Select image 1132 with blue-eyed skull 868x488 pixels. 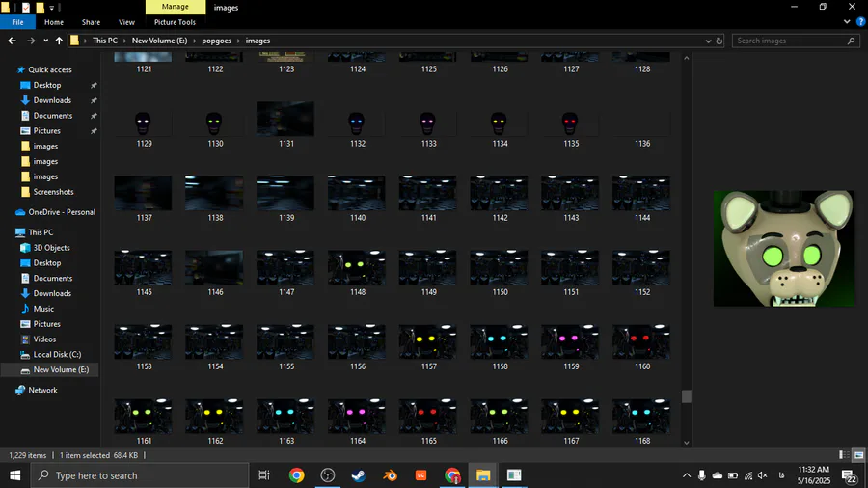tap(357, 124)
